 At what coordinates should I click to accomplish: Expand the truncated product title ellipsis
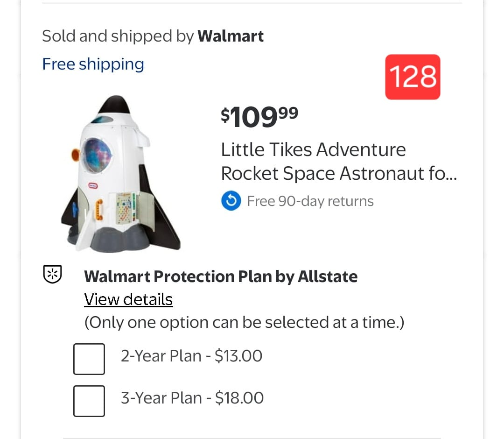449,174
